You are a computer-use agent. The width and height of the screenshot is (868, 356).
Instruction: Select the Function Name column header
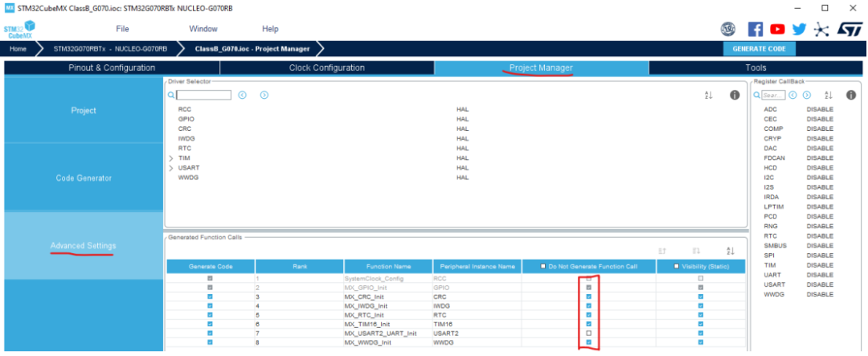[388, 266]
